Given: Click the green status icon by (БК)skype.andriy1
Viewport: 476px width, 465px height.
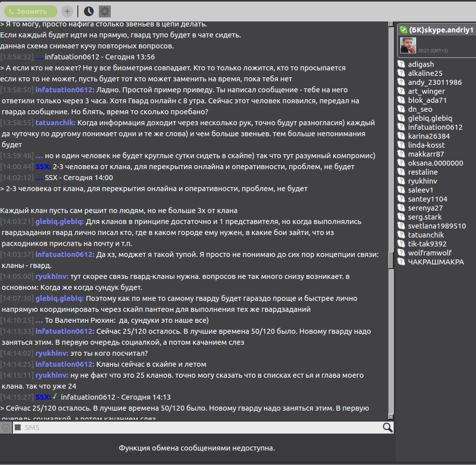Looking at the screenshot, I should [x=404, y=30].
